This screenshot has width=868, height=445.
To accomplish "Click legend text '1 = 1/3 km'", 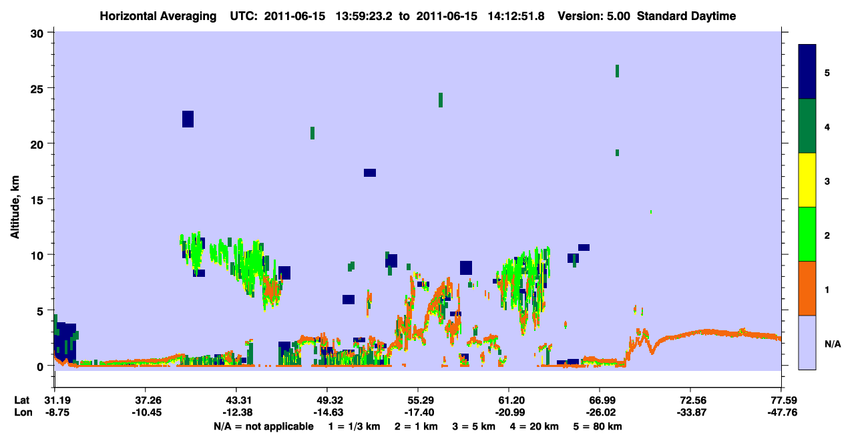I will pos(355,426).
